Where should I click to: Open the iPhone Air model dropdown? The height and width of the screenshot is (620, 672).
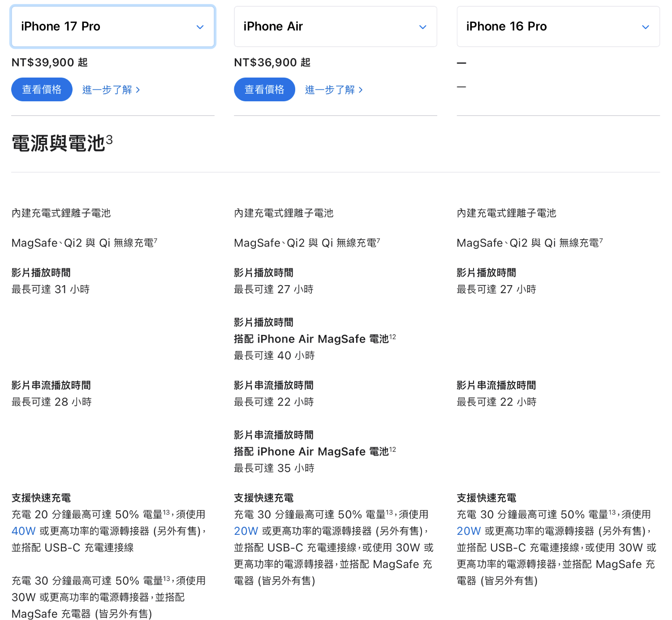click(335, 26)
